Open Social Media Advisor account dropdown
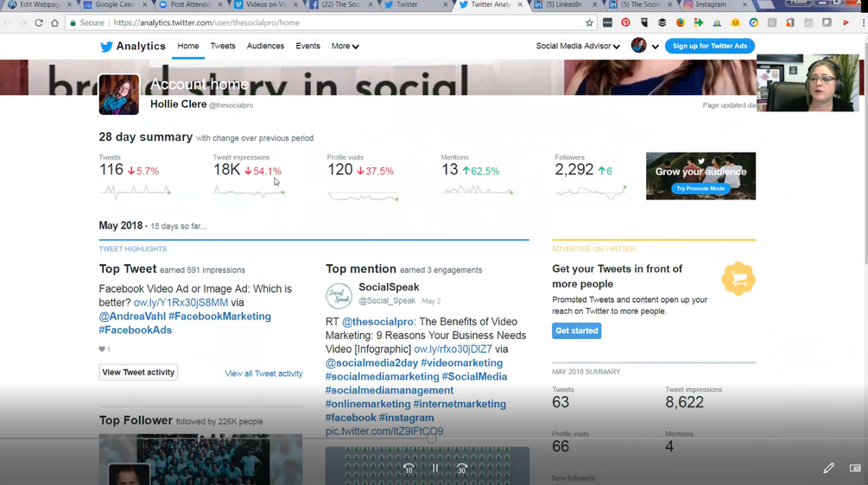This screenshot has width=868, height=485. (578, 46)
